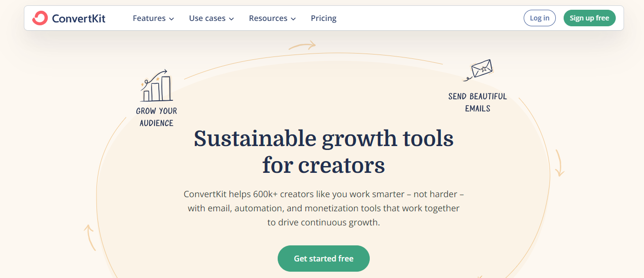Select the Use cases menu label
This screenshot has height=278, width=644.
click(x=207, y=19)
